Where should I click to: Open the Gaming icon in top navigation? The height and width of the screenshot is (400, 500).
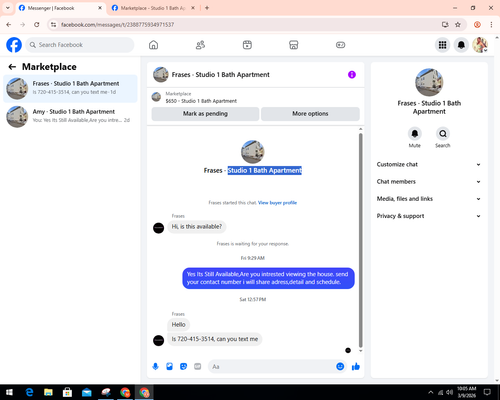point(340,45)
